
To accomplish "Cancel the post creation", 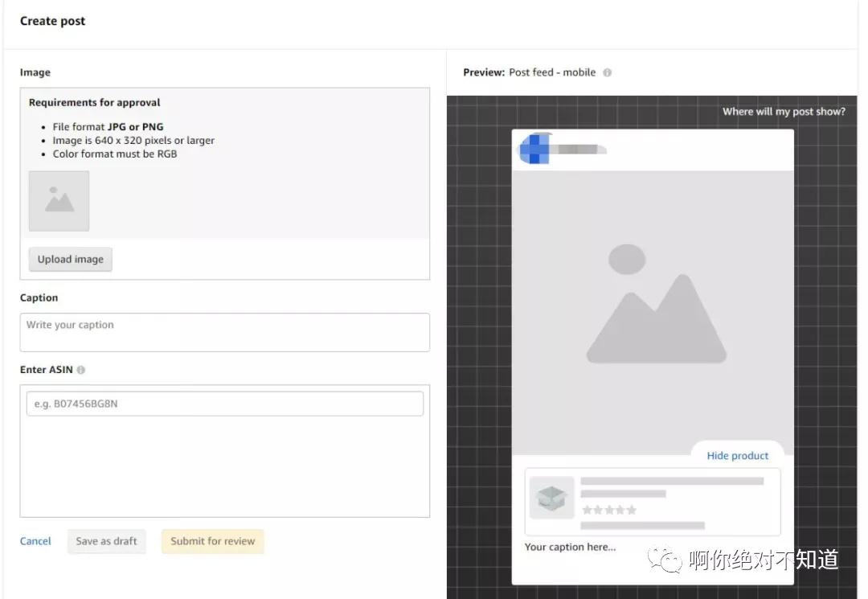I will tap(35, 541).
